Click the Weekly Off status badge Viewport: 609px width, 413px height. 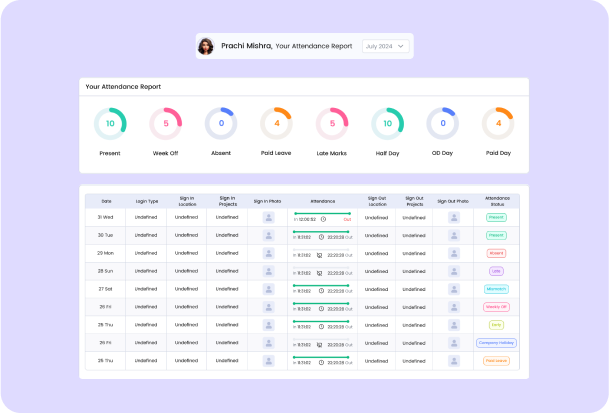click(x=496, y=308)
